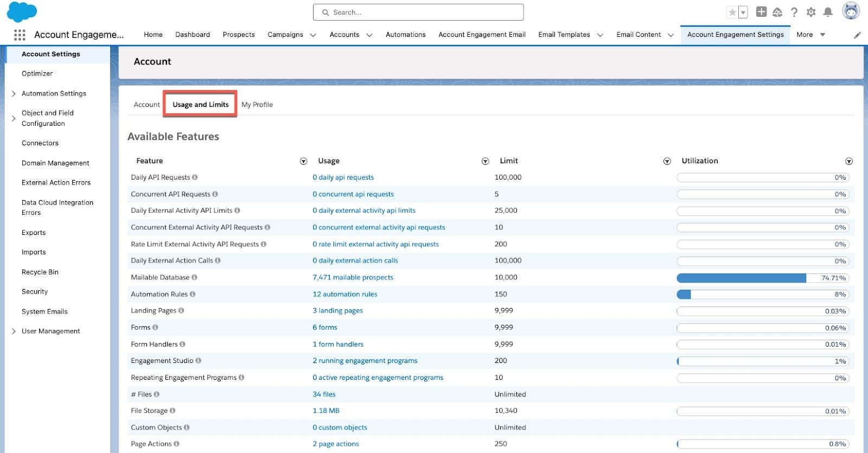
Task: Open the App Launcher grid icon
Action: [20, 35]
